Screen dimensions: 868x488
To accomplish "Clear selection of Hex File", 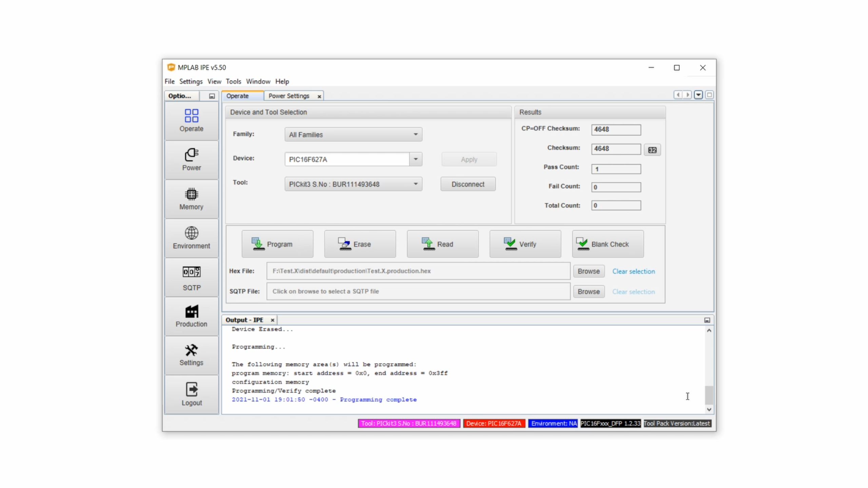I will pyautogui.click(x=633, y=271).
